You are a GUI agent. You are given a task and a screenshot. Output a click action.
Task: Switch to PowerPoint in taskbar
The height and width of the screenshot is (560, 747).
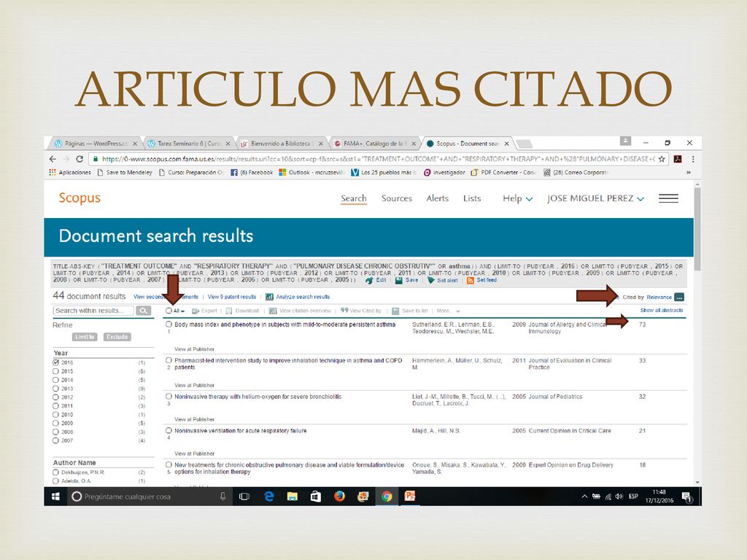tap(410, 497)
